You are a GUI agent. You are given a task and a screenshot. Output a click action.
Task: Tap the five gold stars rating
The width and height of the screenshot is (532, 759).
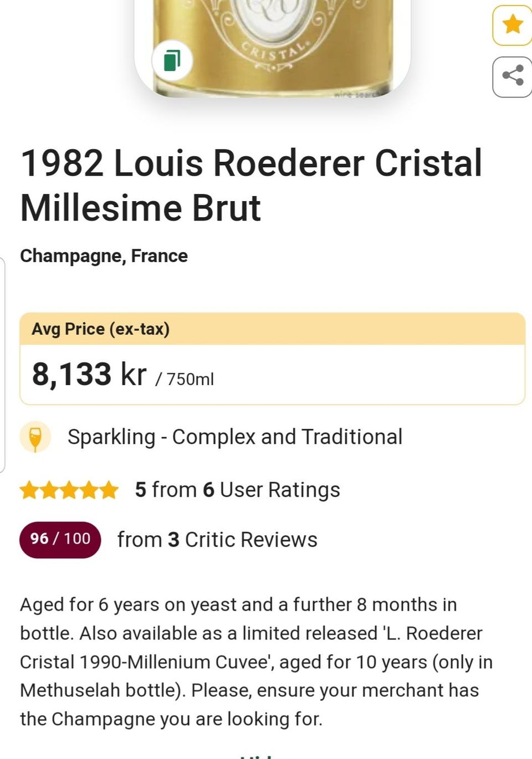pyautogui.click(x=69, y=490)
